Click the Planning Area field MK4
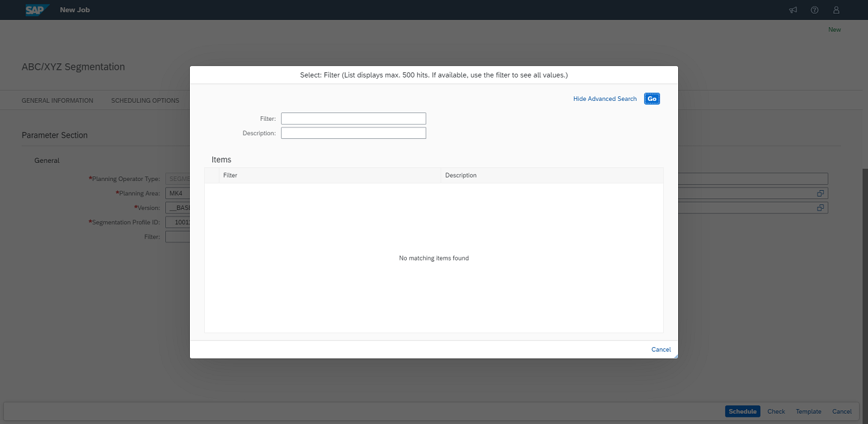Image resolution: width=868 pixels, height=424 pixels. 178,193
